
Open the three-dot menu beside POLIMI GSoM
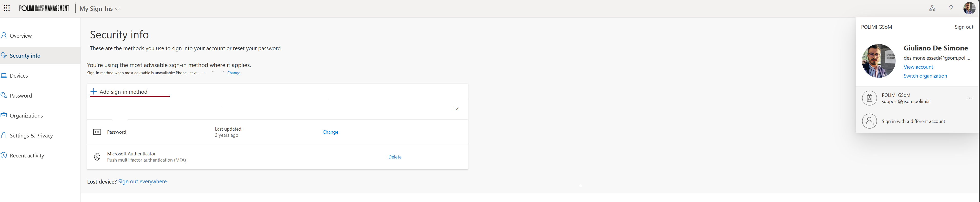pos(969,98)
